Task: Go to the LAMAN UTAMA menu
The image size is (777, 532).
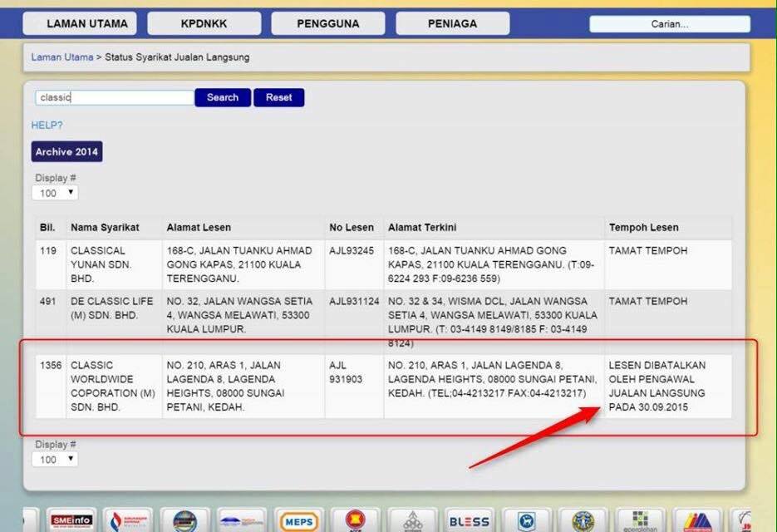Action: pos(80,23)
